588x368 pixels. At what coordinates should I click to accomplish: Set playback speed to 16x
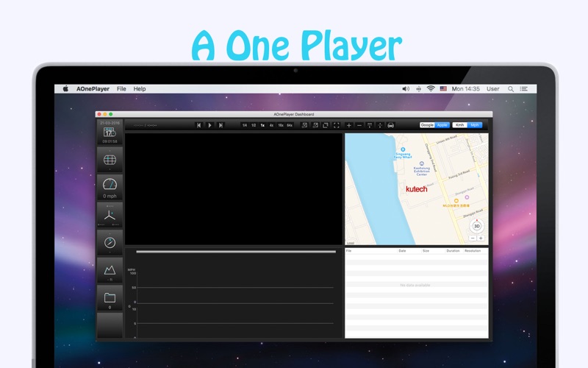[281, 125]
